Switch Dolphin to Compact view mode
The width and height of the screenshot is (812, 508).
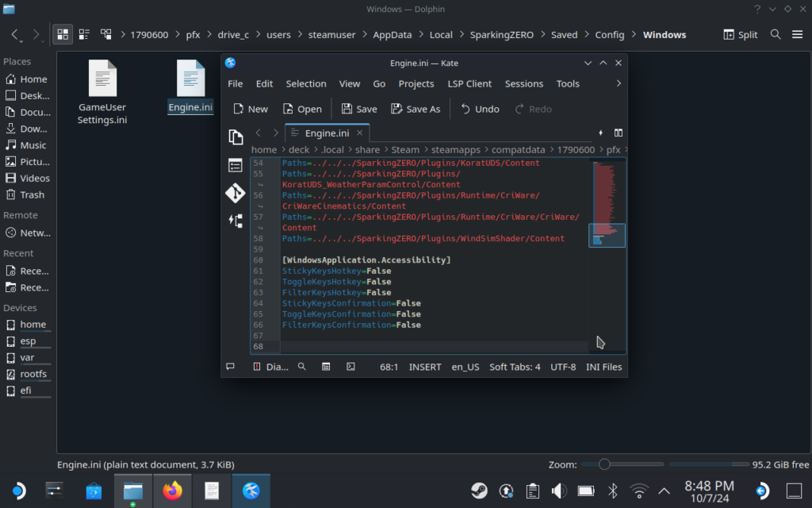click(84, 35)
